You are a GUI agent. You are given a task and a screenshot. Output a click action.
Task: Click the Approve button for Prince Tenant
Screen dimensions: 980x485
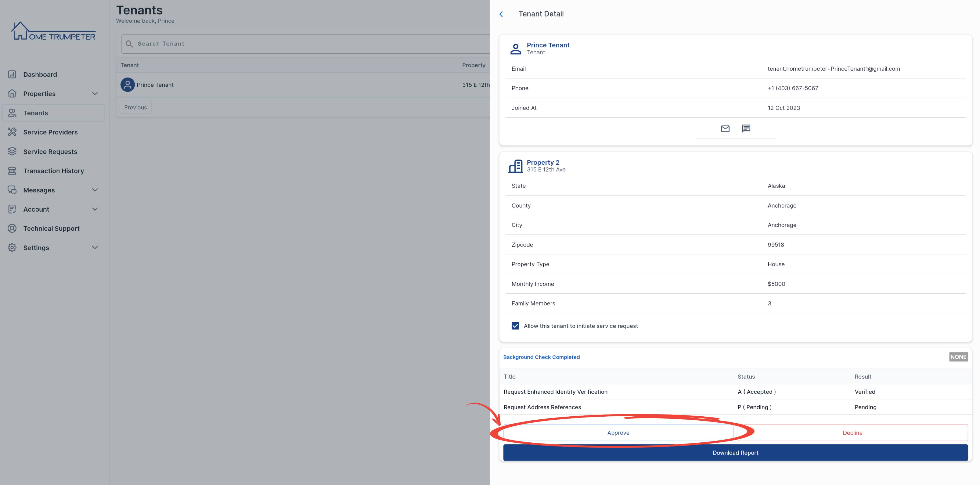point(618,432)
